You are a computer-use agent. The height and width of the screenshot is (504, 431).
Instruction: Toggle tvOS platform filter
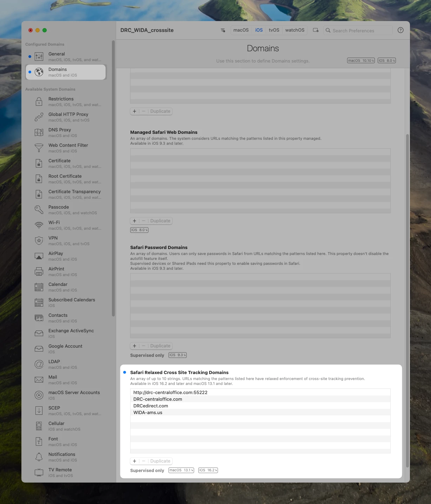point(274,30)
